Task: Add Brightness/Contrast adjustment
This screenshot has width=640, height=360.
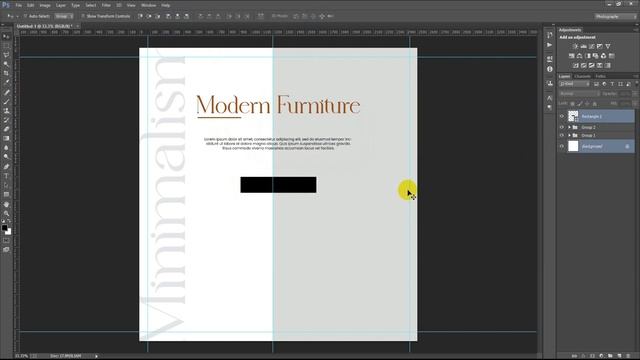Action: tap(575, 47)
